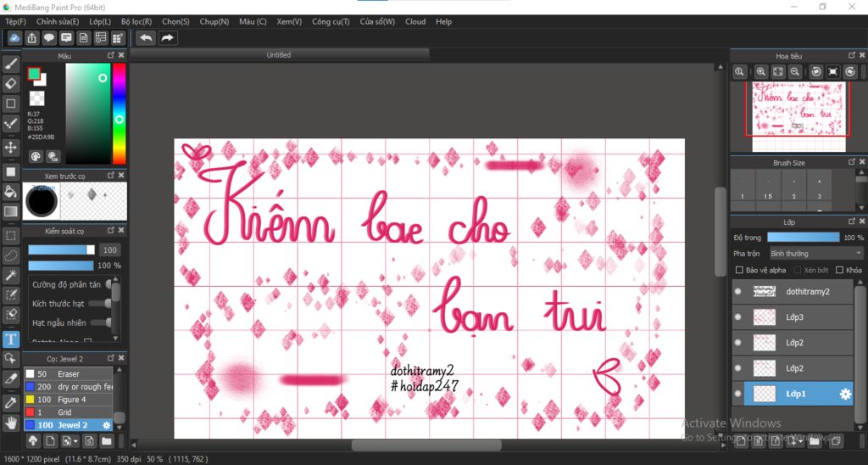Select the dothitramy2 layer
868x465 pixels.
click(793, 292)
